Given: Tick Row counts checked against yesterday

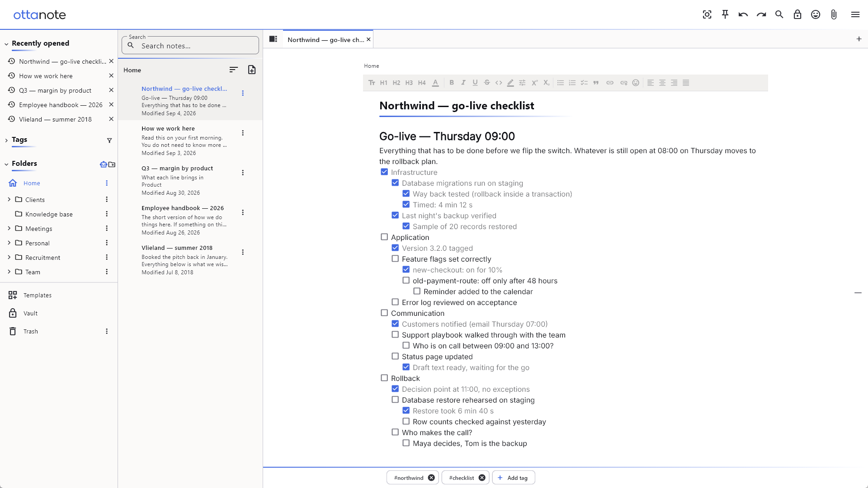Looking at the screenshot, I should (406, 421).
